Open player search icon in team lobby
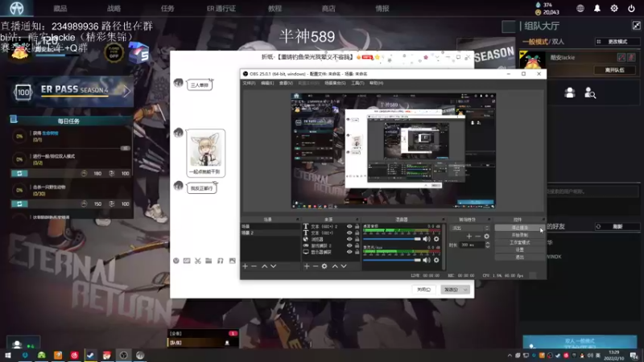644x362 pixels. [x=590, y=93]
